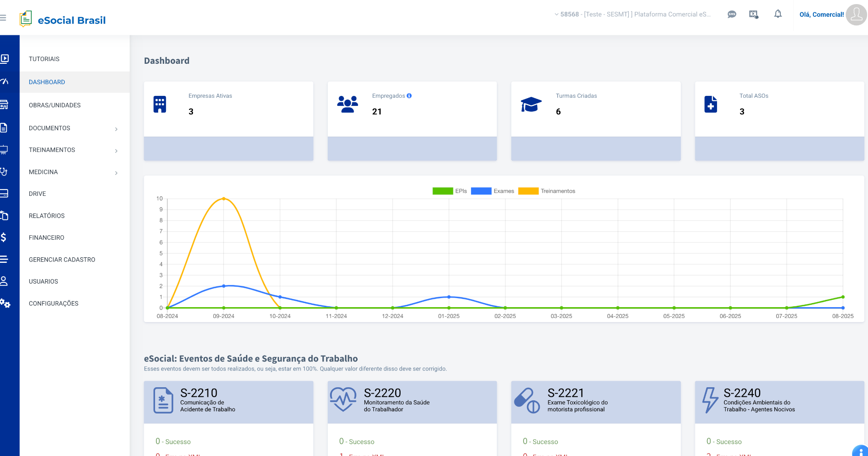868x456 pixels.
Task: Open the Dashboard menu item
Action: point(47,82)
